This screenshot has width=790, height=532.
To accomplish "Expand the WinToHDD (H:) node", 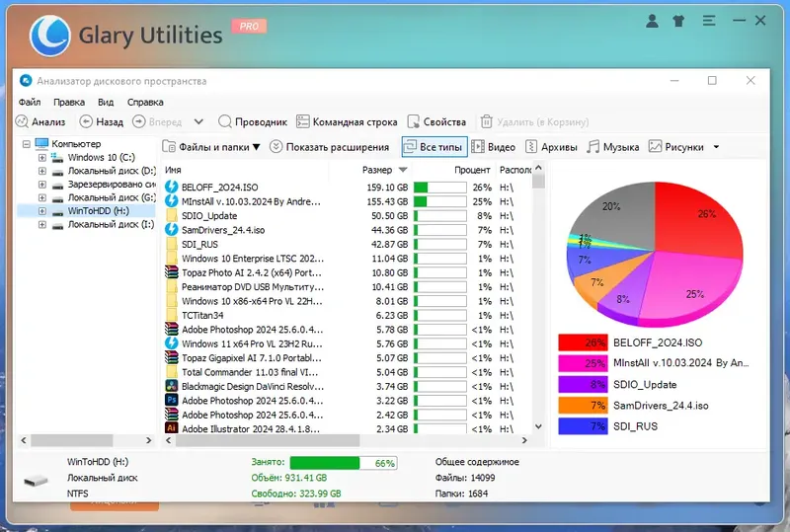I will (x=42, y=211).
